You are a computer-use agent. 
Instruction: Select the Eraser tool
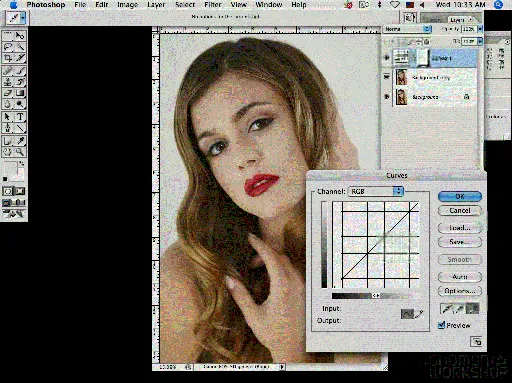(8, 93)
